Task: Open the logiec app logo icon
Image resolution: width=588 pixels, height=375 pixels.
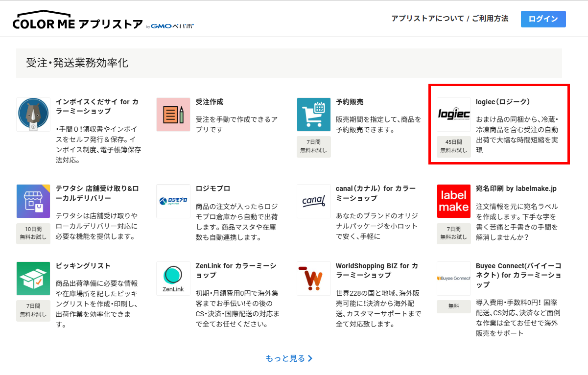Action: pyautogui.click(x=454, y=114)
